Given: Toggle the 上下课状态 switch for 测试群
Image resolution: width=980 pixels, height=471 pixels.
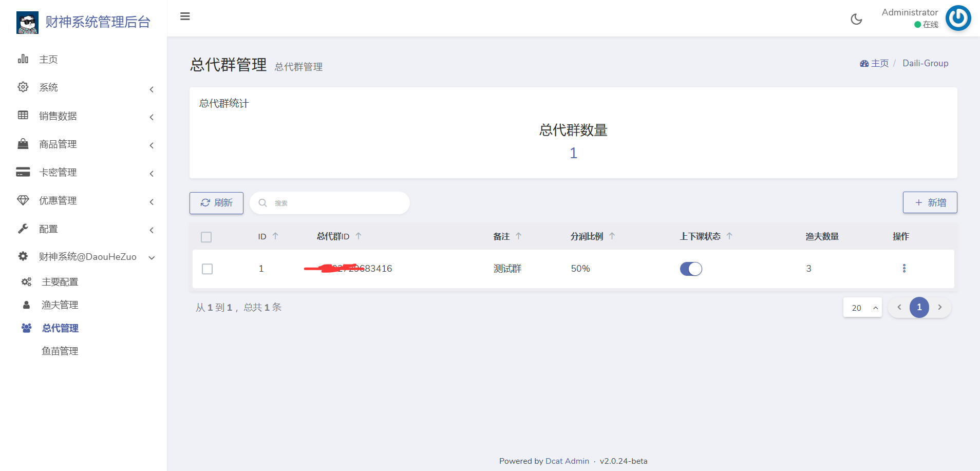Looking at the screenshot, I should (691, 269).
